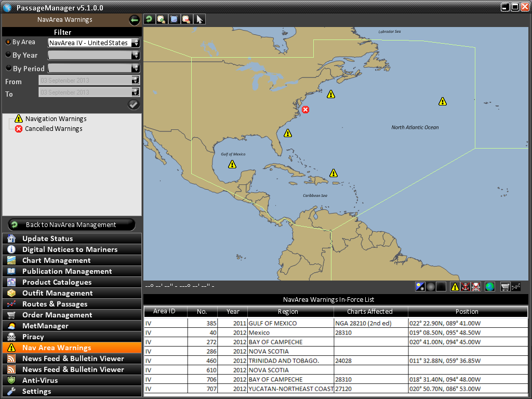
Task: Sort table by Position column header
Action: tap(468, 312)
